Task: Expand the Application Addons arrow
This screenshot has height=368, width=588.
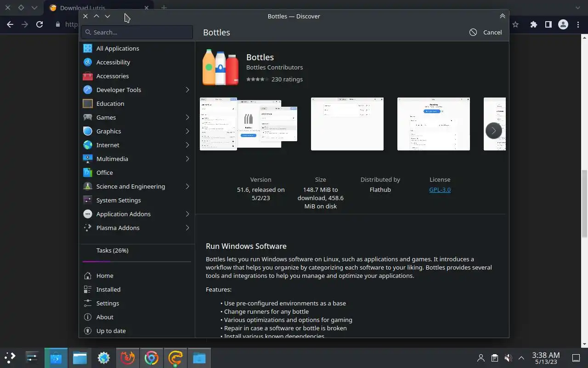Action: click(187, 214)
